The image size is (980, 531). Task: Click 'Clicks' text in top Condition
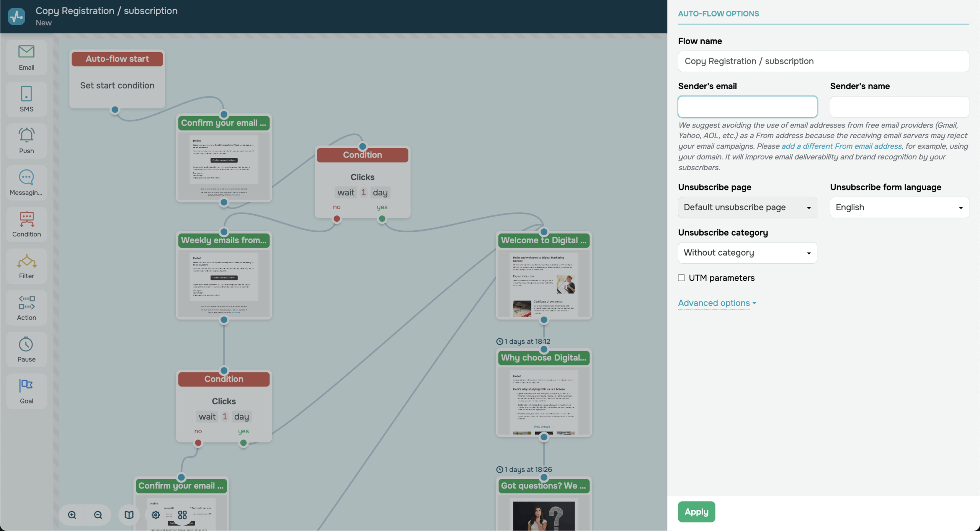[363, 177]
